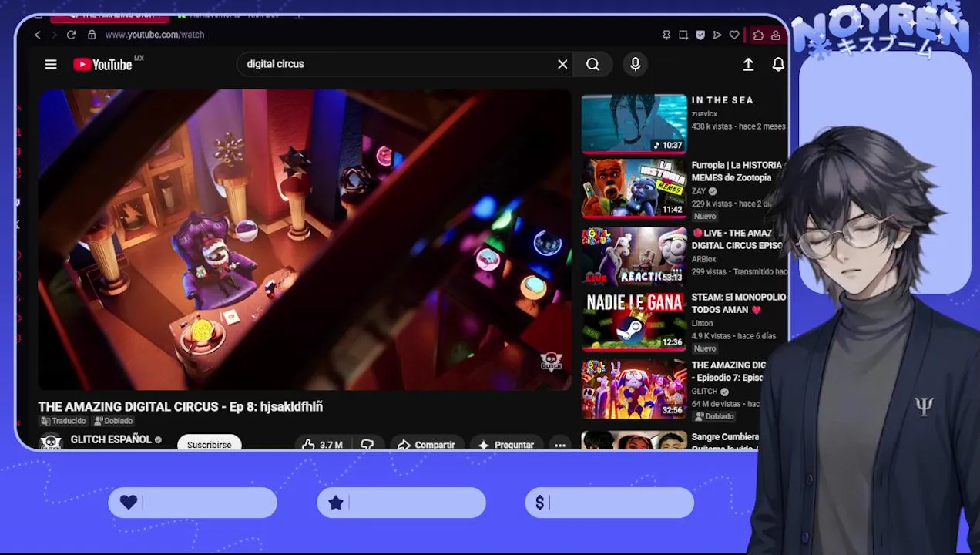980x555 pixels.
Task: Open the GLITCH ESPAÑOL channel name
Action: [x=111, y=439]
